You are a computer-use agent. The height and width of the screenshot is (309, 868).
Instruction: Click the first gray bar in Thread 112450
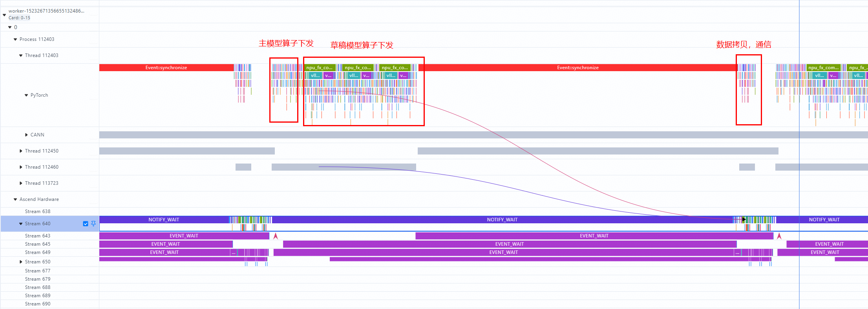pyautogui.click(x=187, y=151)
